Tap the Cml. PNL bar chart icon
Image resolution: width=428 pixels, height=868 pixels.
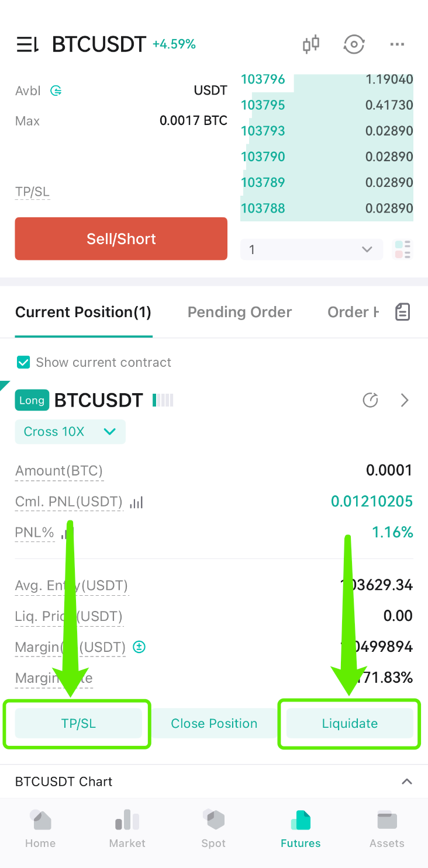[136, 502]
